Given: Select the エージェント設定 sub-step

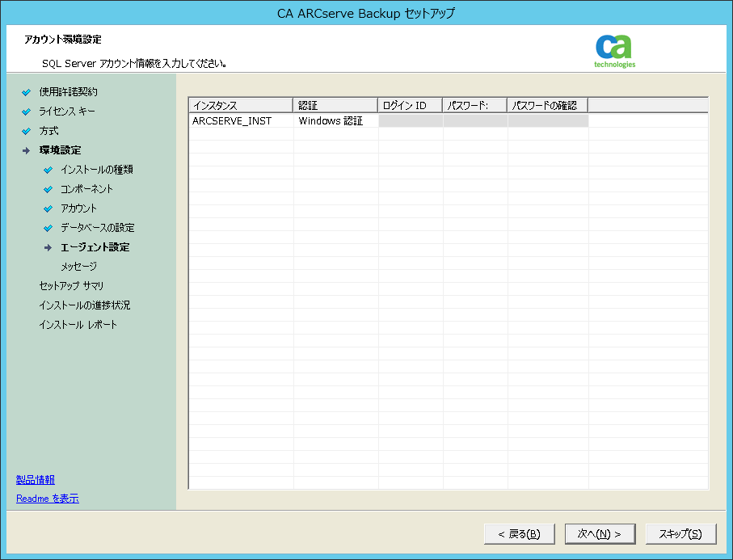Looking at the screenshot, I should point(95,247).
